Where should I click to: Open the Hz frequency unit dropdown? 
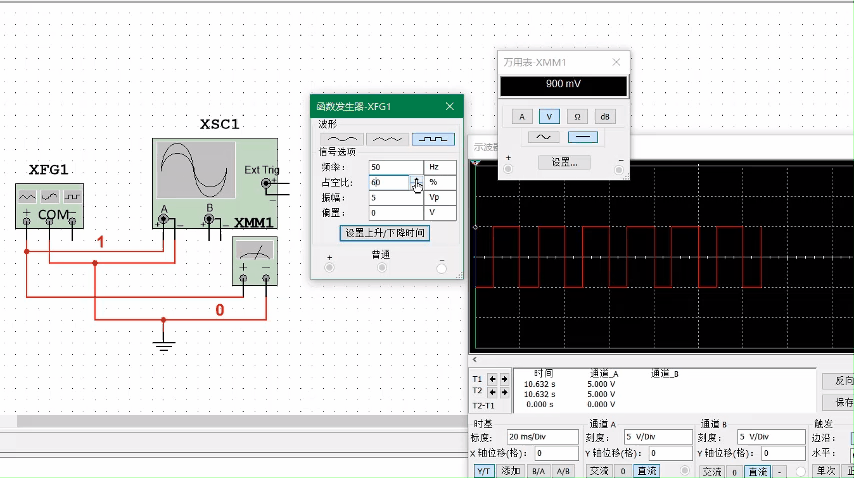tap(440, 167)
